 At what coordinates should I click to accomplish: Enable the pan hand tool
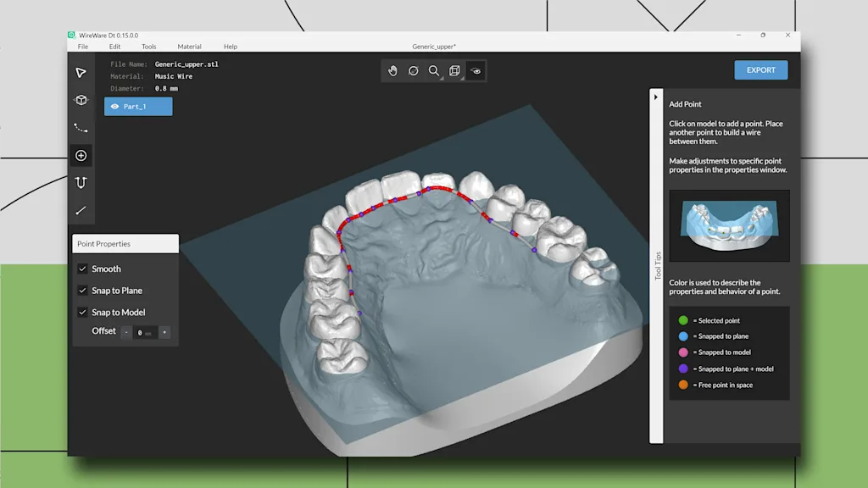pyautogui.click(x=392, y=71)
